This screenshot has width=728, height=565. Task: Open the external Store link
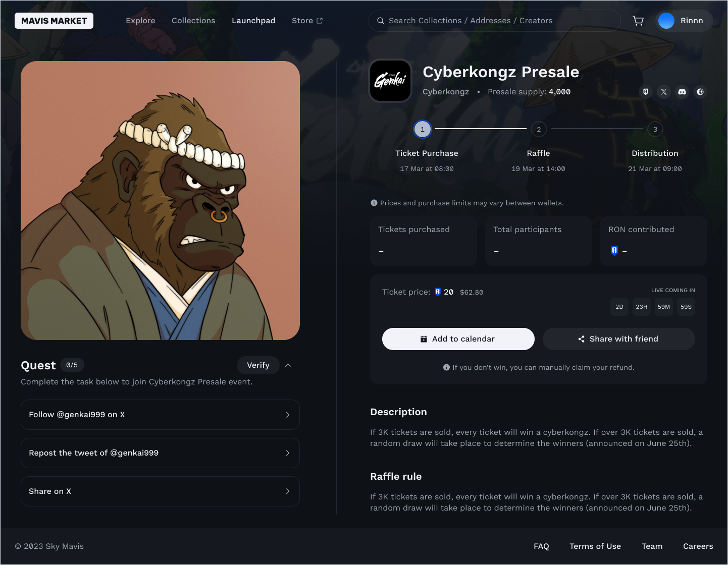pos(307,21)
